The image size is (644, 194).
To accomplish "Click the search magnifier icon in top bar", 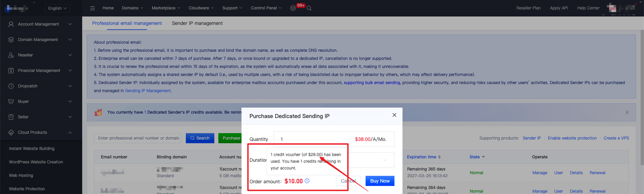I will click(309, 8).
